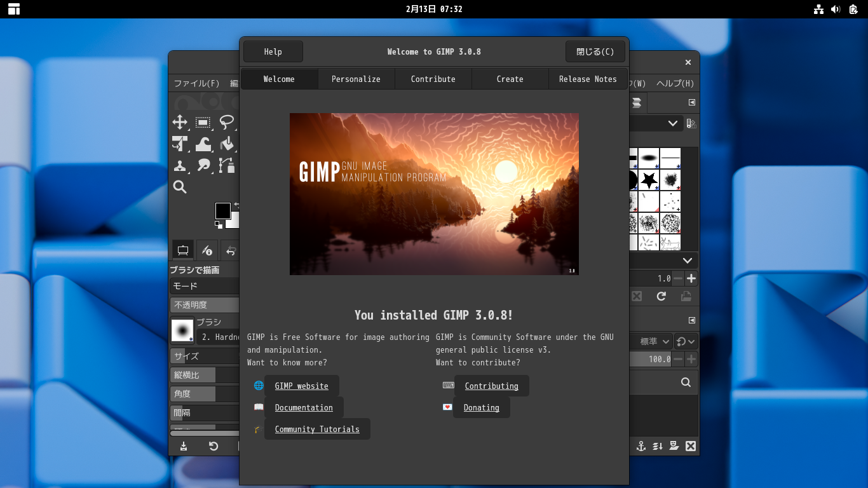
Task: Adjust the サイズ size slider
Action: (x=205, y=356)
